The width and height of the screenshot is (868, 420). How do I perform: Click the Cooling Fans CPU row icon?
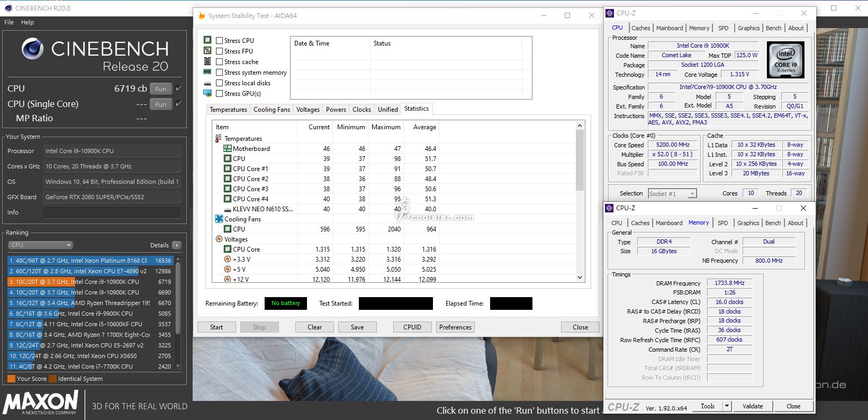click(227, 229)
